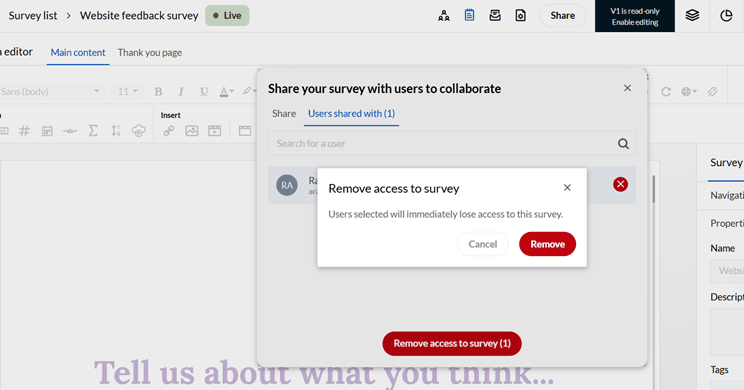Insert a file upload cloud icon
744x390 pixels.
click(139, 131)
